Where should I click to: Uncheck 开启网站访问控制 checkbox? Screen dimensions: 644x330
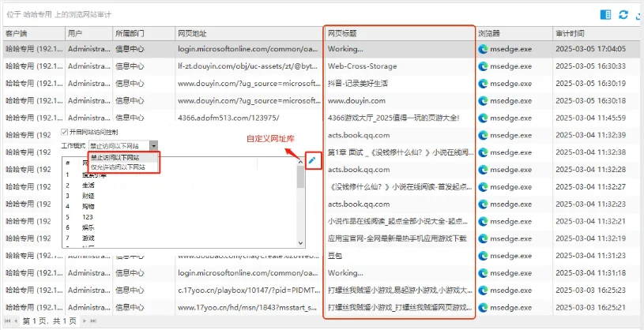coord(64,132)
